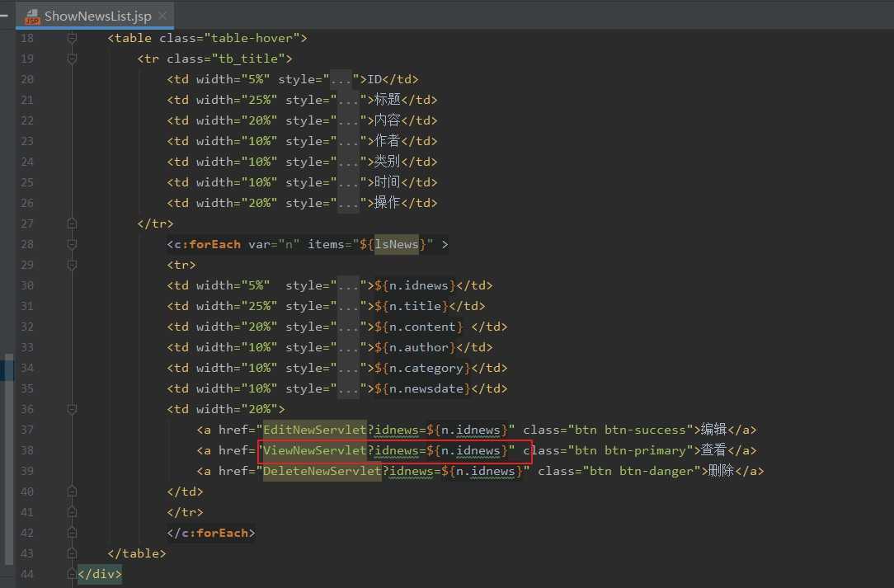Expand the folded style on the 内容 line
The height and width of the screenshot is (588, 894).
tap(348, 120)
